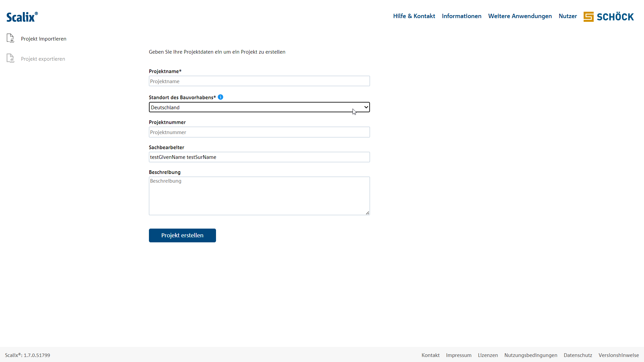Viewport: 644px width, 362px height.
Task: Open the Weitere Anwendungen menu
Action: click(x=520, y=16)
